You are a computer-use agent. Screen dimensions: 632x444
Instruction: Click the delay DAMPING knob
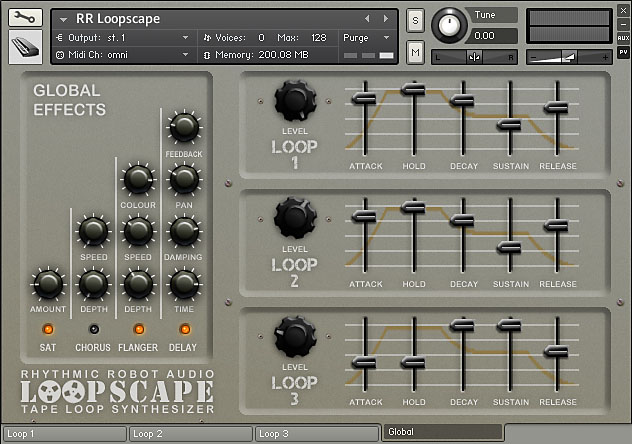coord(184,230)
